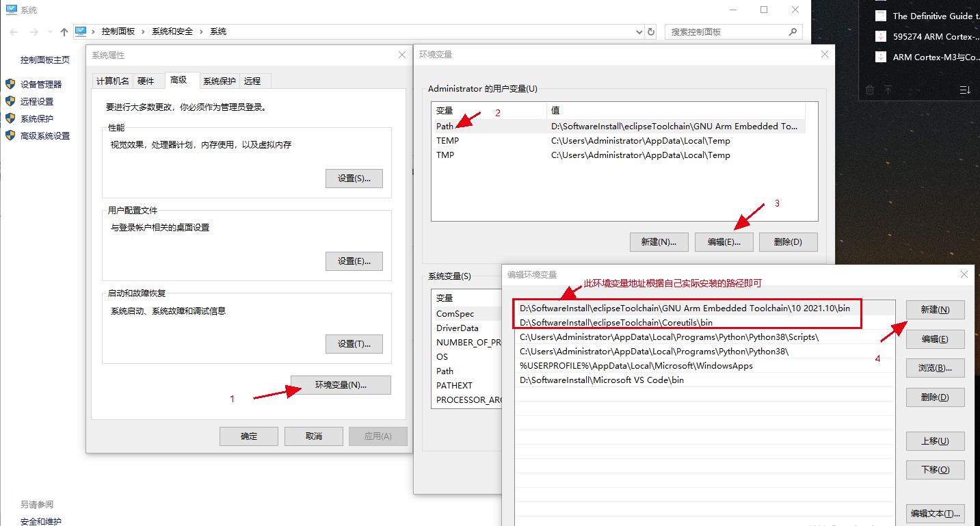Click the back navigation arrow
The width and height of the screenshot is (980, 526).
(x=12, y=31)
